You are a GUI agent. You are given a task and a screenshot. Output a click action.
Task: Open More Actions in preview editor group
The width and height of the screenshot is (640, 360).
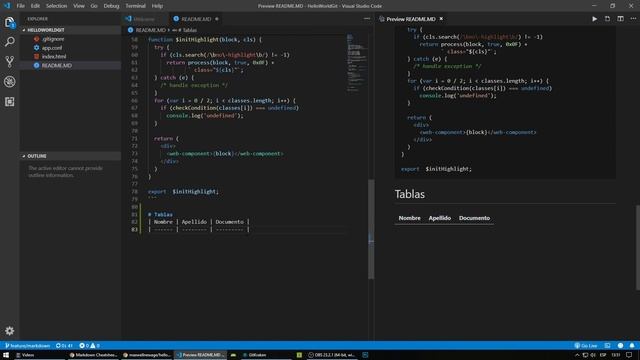633,19
